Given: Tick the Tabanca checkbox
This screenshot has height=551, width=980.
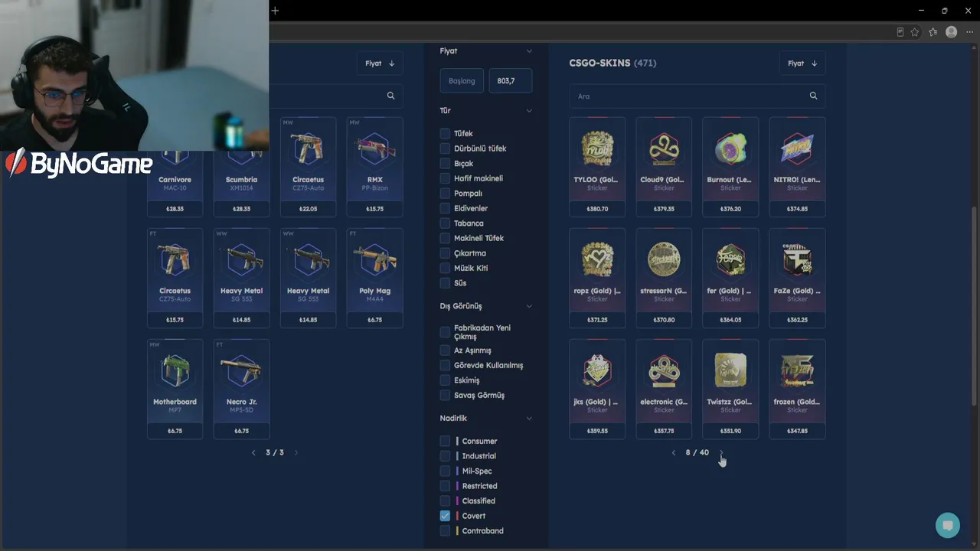Looking at the screenshot, I should point(445,223).
